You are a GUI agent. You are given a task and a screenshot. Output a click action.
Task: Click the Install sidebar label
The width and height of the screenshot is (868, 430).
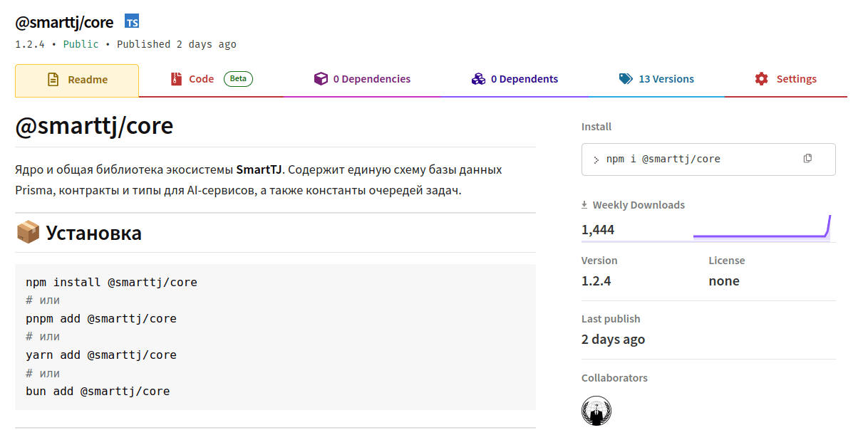coord(596,127)
